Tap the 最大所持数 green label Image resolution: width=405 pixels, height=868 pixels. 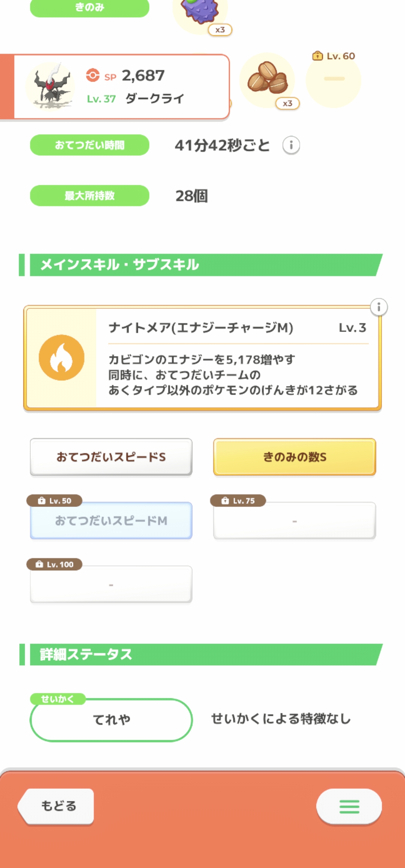coord(90,196)
